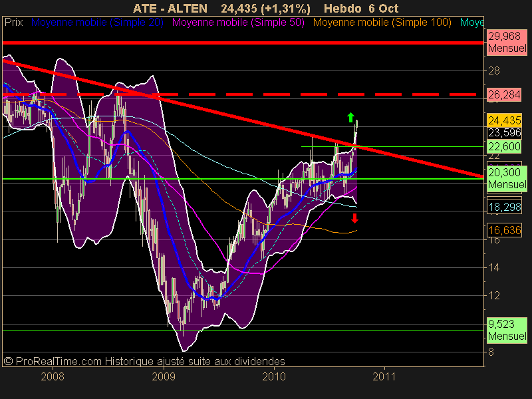The height and width of the screenshot is (399, 532).
Task: Select Moyenne mobile (Simple 20) legend
Action: click(x=97, y=23)
